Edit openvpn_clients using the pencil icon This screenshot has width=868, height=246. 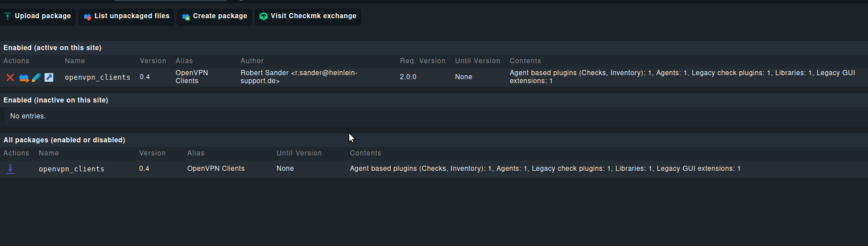point(36,77)
